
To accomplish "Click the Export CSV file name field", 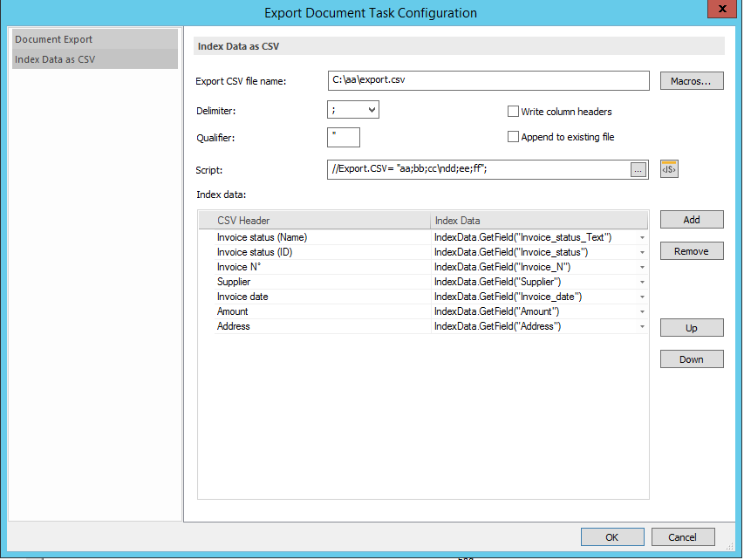I will (x=488, y=80).
